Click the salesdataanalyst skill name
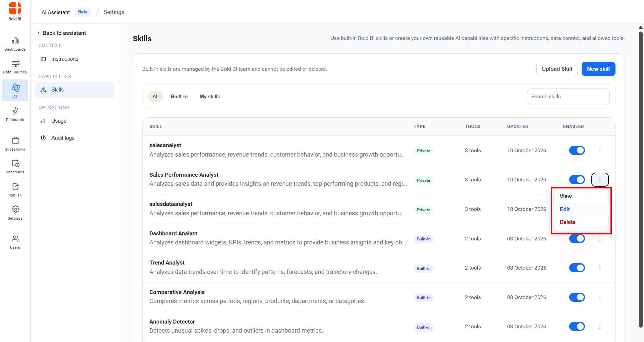 pyautogui.click(x=171, y=204)
